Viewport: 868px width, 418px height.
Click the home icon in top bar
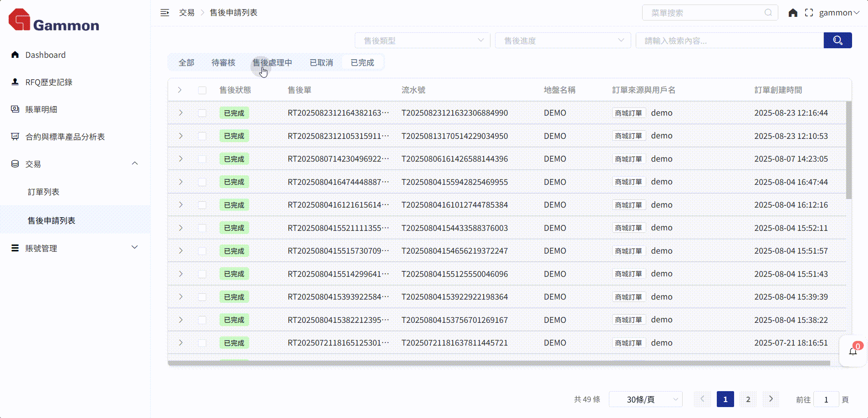pyautogui.click(x=793, y=13)
